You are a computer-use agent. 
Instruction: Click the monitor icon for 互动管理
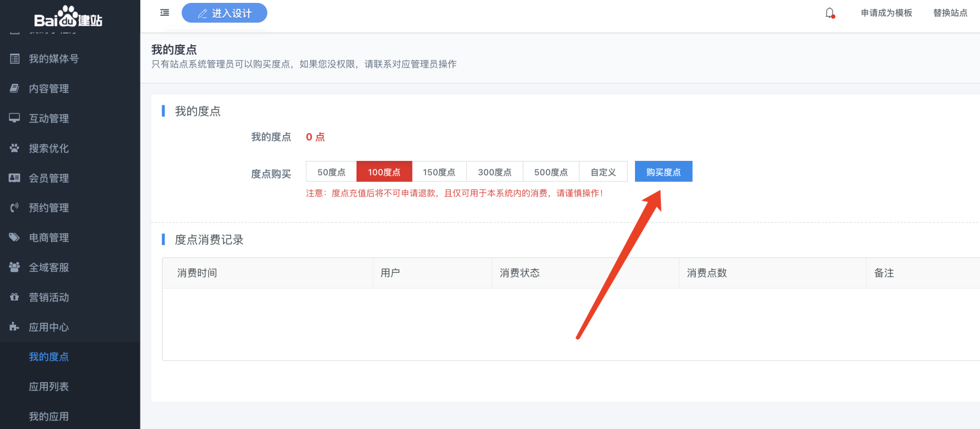[15, 118]
